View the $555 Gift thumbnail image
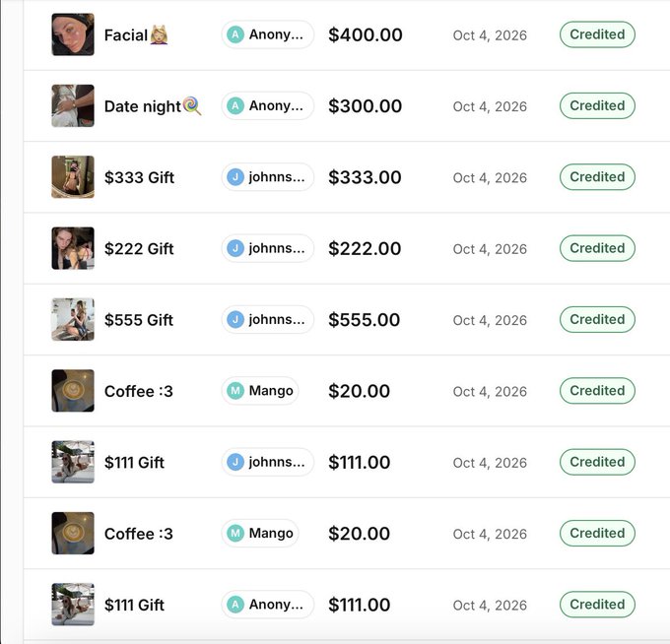Viewport: 670px width, 644px height. (73, 319)
